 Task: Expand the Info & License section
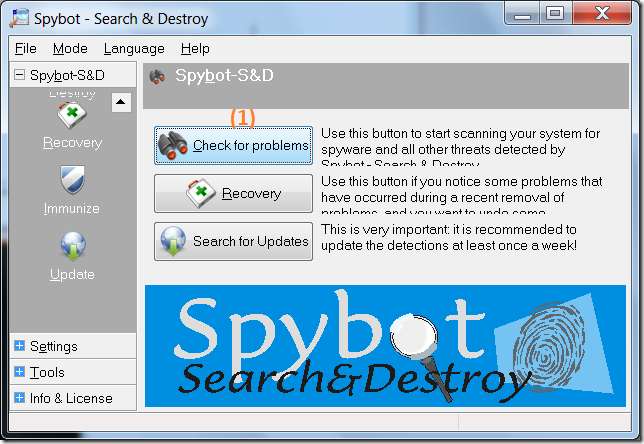(19, 398)
